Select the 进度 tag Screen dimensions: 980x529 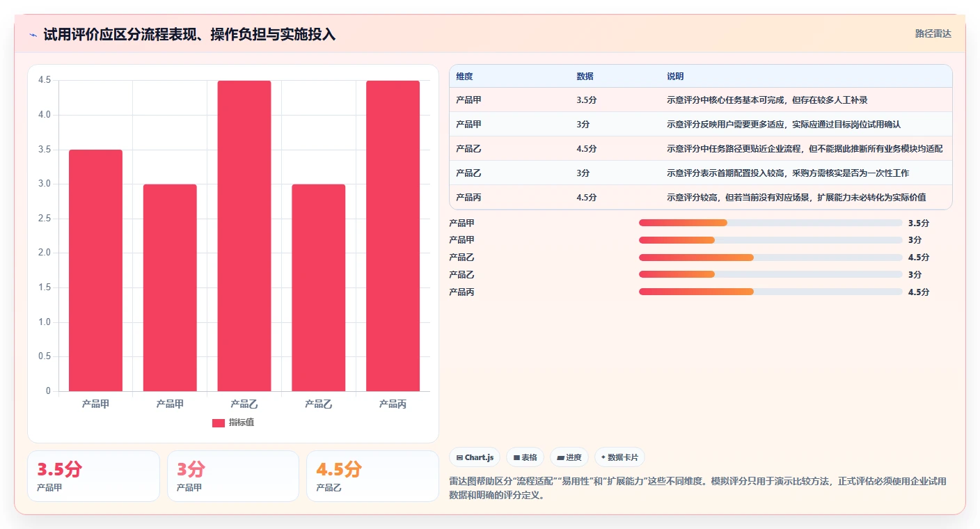coord(569,457)
